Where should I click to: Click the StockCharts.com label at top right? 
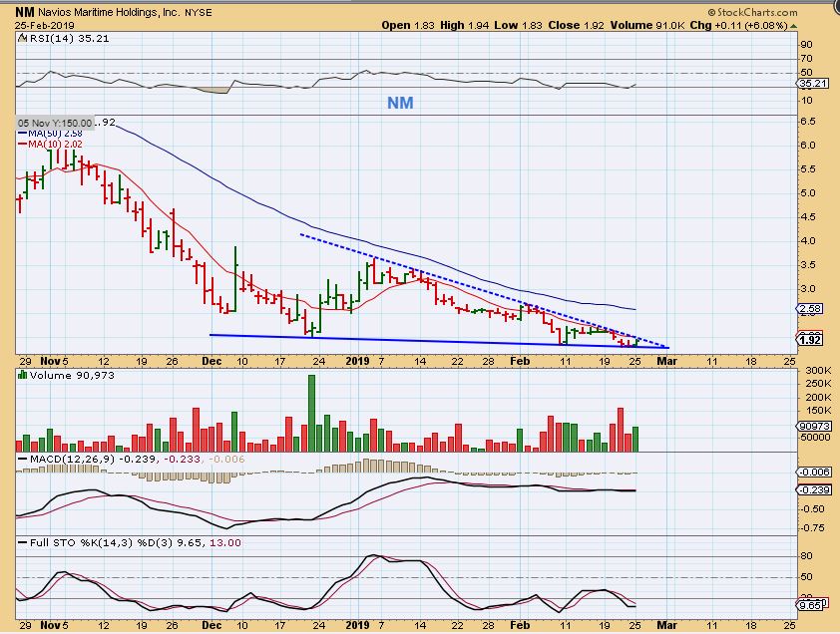coord(752,12)
